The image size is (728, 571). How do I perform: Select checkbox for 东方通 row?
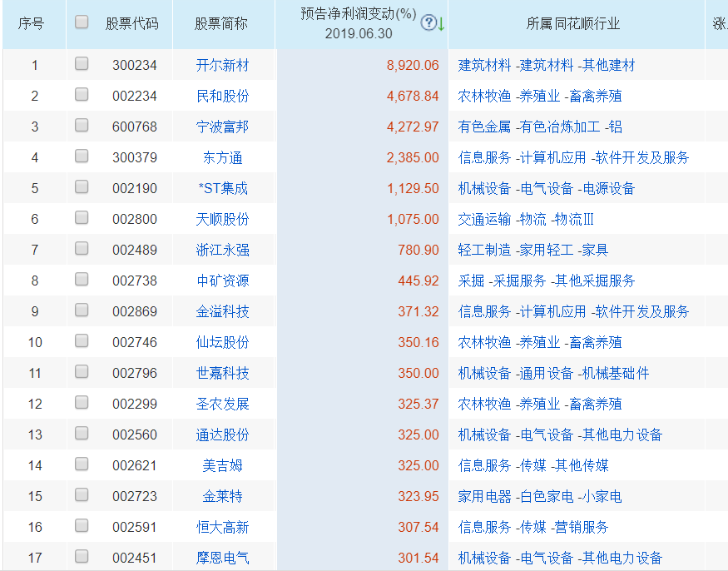click(x=82, y=156)
